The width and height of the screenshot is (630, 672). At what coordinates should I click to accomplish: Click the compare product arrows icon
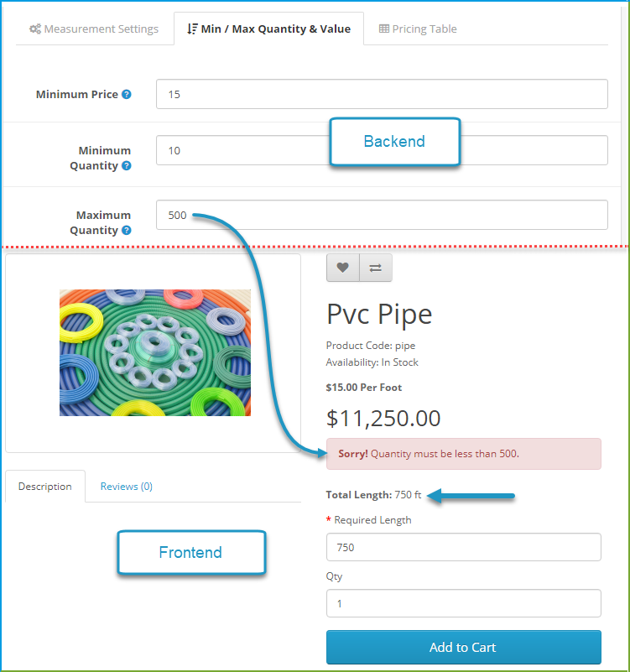(376, 268)
